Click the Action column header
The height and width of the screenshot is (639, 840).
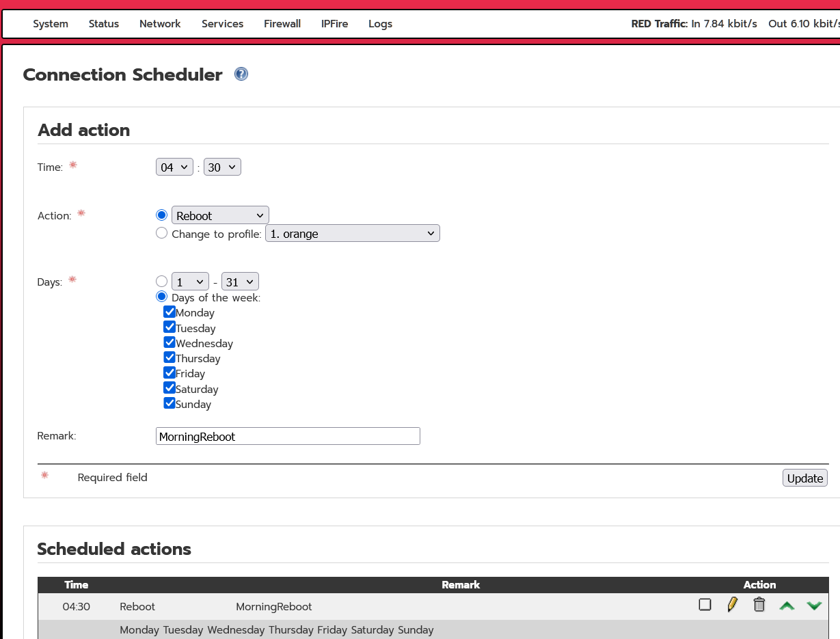759,584
